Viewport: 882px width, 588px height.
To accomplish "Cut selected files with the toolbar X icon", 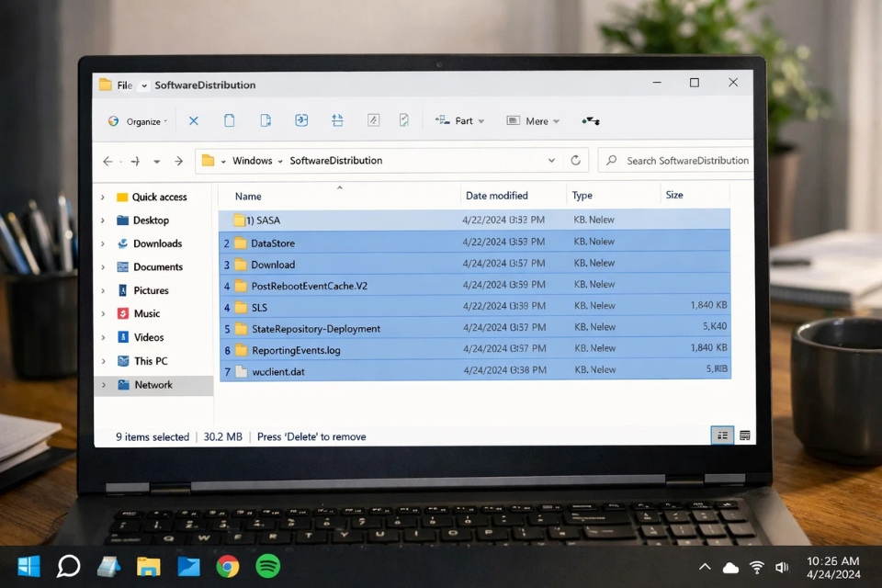I will coord(194,120).
